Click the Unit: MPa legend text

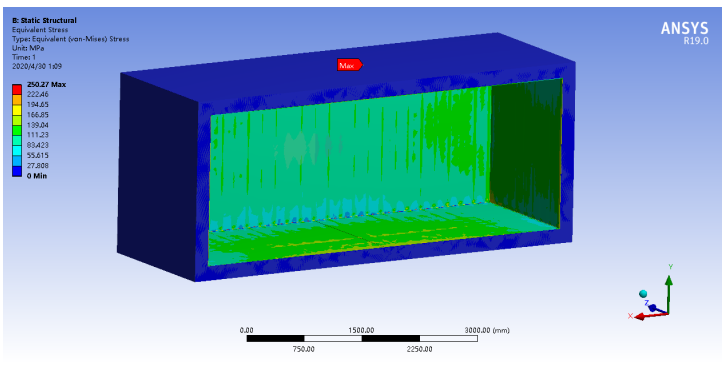pos(28,48)
